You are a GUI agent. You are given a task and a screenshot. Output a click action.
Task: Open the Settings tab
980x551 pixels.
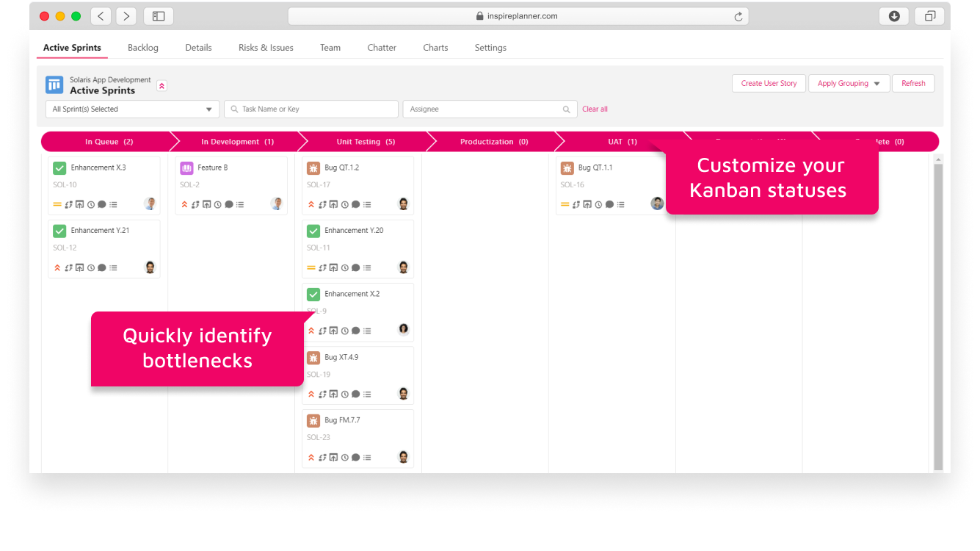490,48
